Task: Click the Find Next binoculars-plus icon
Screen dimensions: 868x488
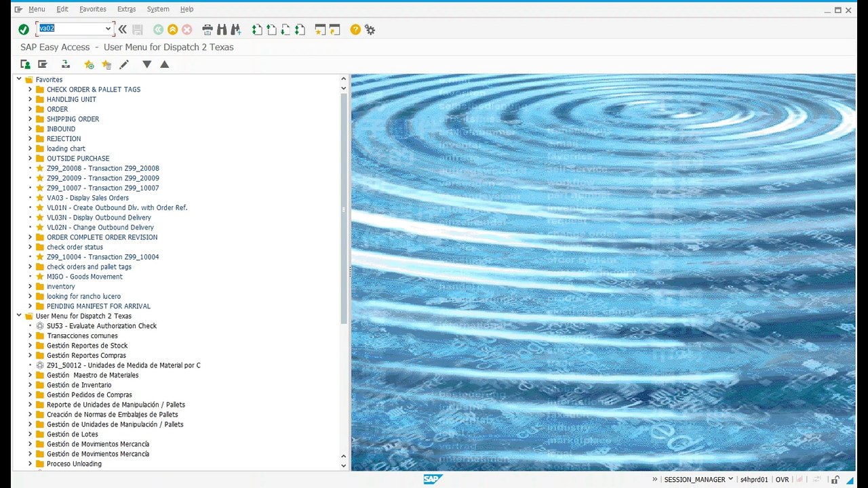Action: (x=236, y=29)
